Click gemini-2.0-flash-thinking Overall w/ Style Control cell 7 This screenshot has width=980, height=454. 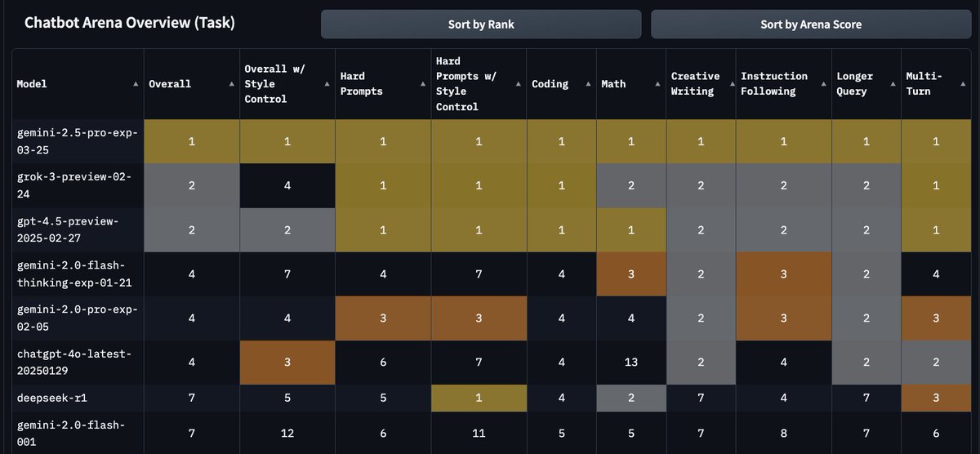(287, 274)
